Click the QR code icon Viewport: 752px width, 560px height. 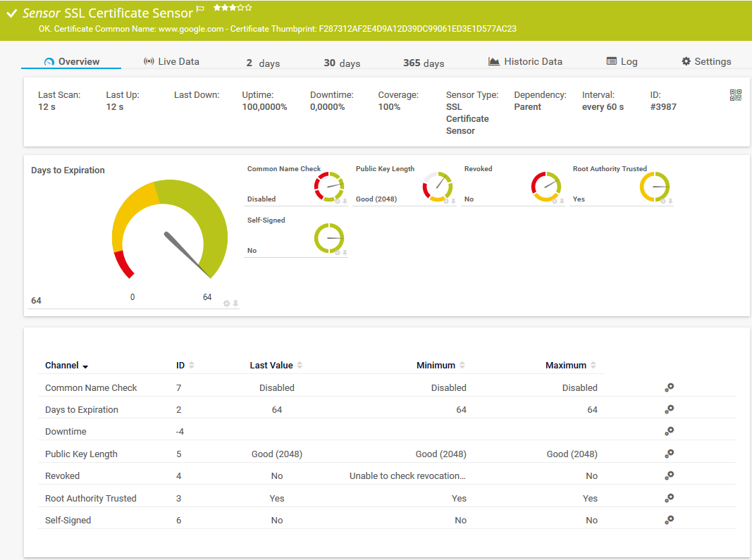[x=736, y=95]
